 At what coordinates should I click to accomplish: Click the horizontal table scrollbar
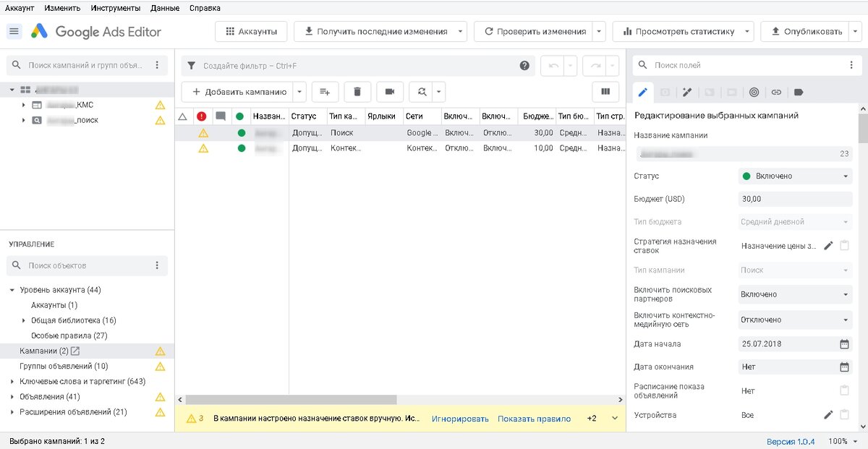click(x=292, y=399)
